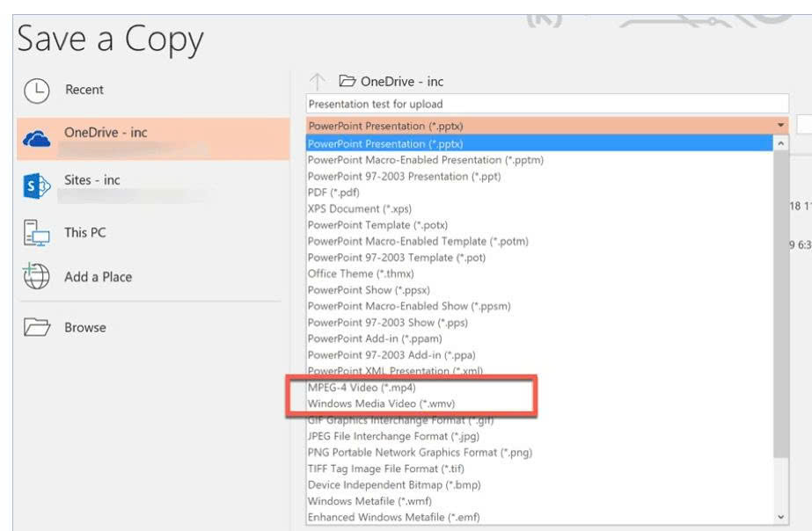812x531 pixels.
Task: Click the Add a Place globe icon
Action: [36, 276]
